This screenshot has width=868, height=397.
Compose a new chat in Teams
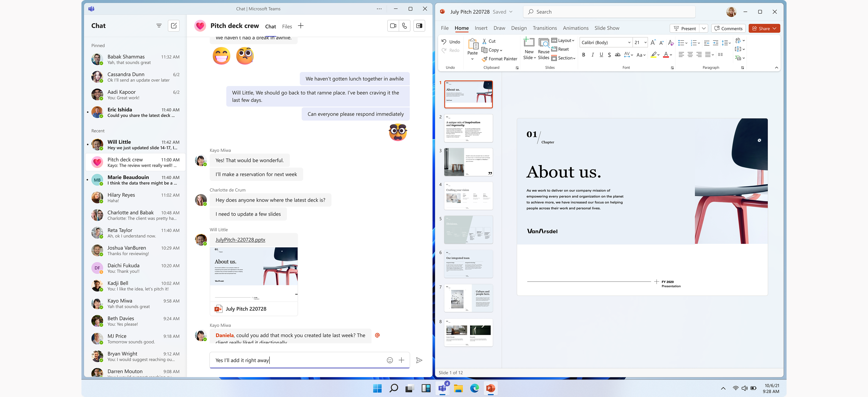[173, 26]
